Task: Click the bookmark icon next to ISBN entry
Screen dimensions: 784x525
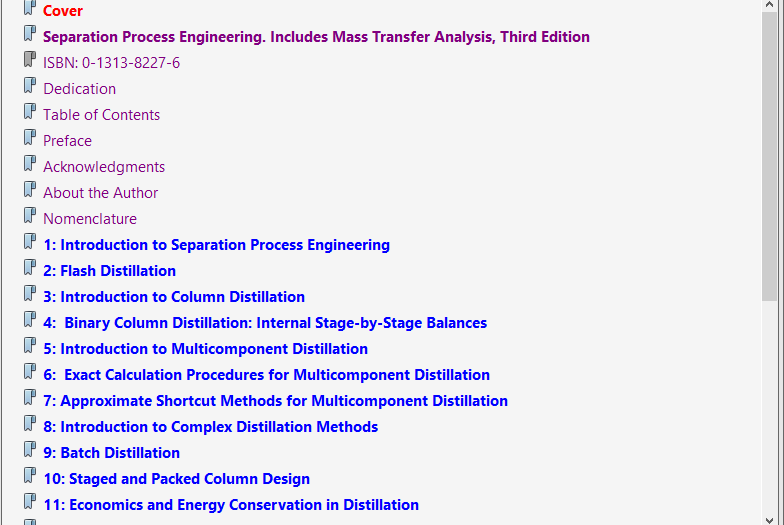Action: point(30,61)
